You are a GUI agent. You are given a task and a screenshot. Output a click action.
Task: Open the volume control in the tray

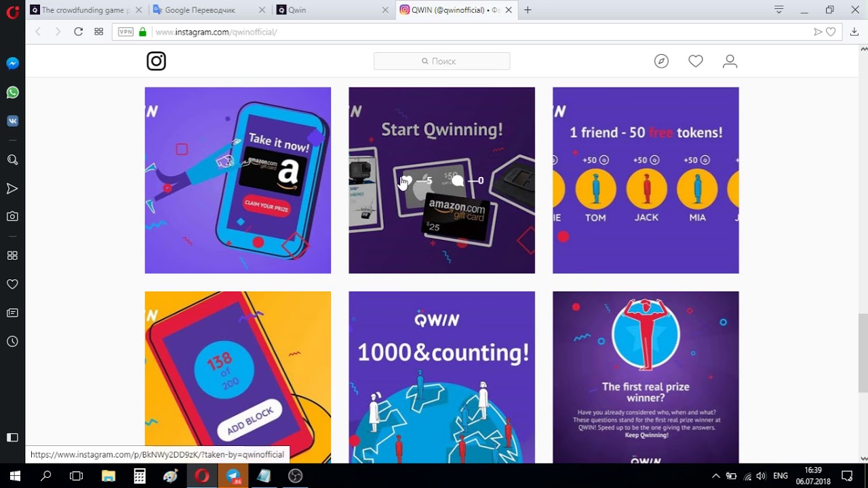click(761, 476)
